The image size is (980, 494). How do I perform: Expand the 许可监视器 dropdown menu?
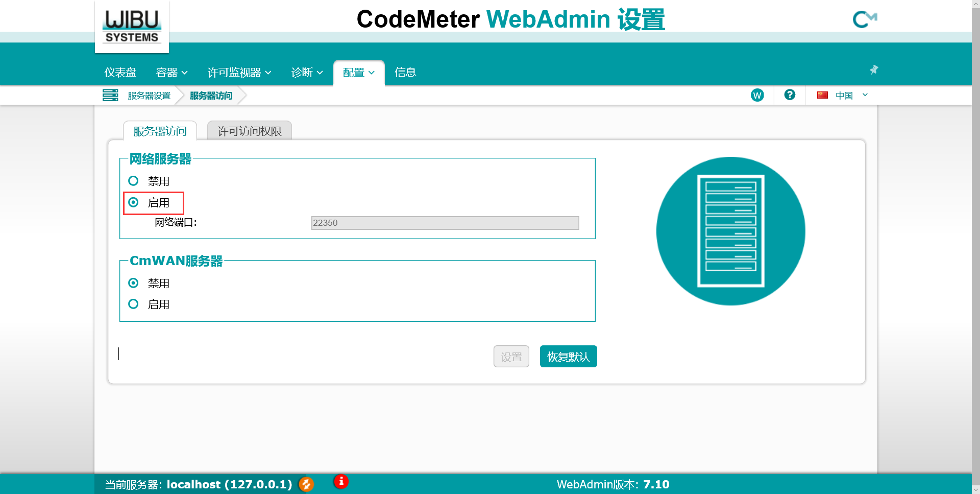[239, 73]
